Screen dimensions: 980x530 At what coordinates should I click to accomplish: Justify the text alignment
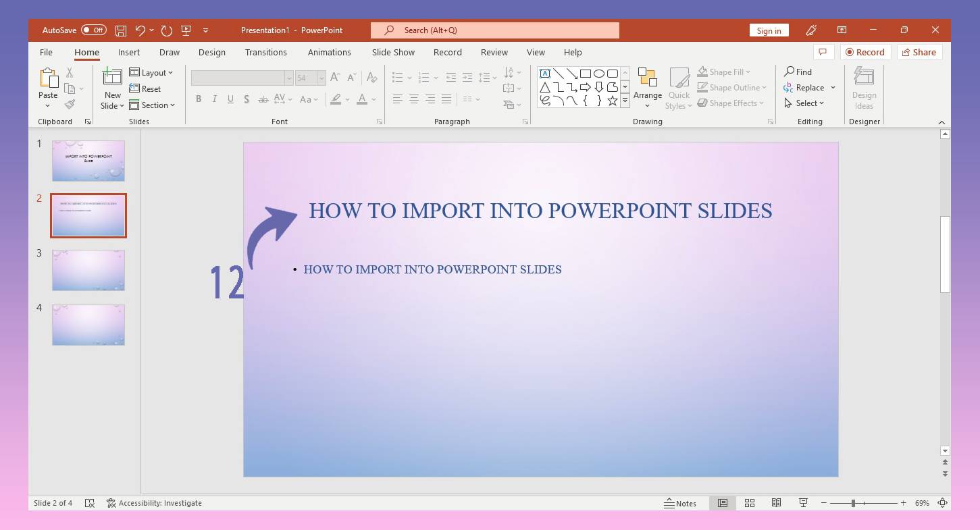coord(446,99)
